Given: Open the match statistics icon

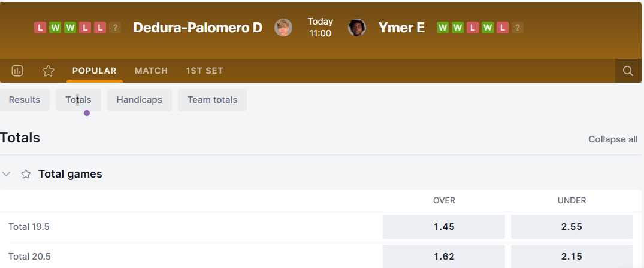Looking at the screenshot, I should pos(17,71).
